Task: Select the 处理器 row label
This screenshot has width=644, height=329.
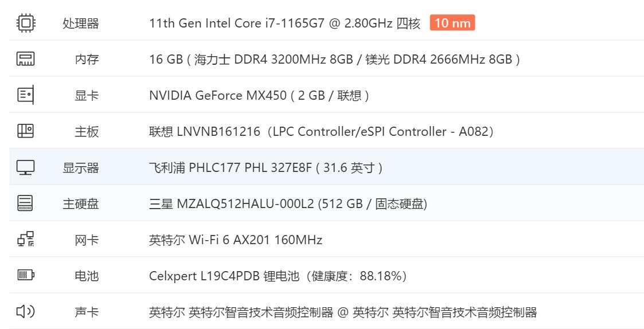Action: click(x=80, y=23)
